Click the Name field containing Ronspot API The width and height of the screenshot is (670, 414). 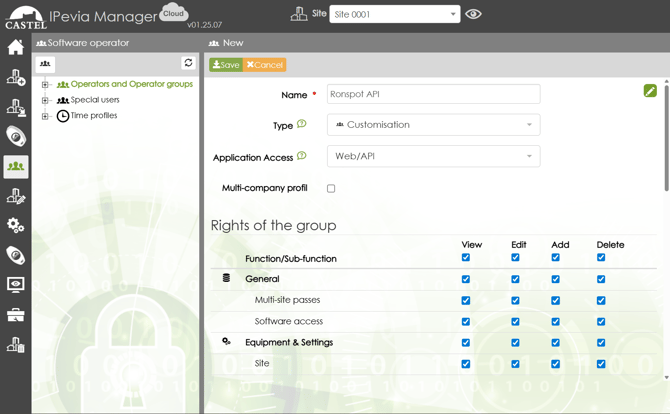[x=433, y=94]
